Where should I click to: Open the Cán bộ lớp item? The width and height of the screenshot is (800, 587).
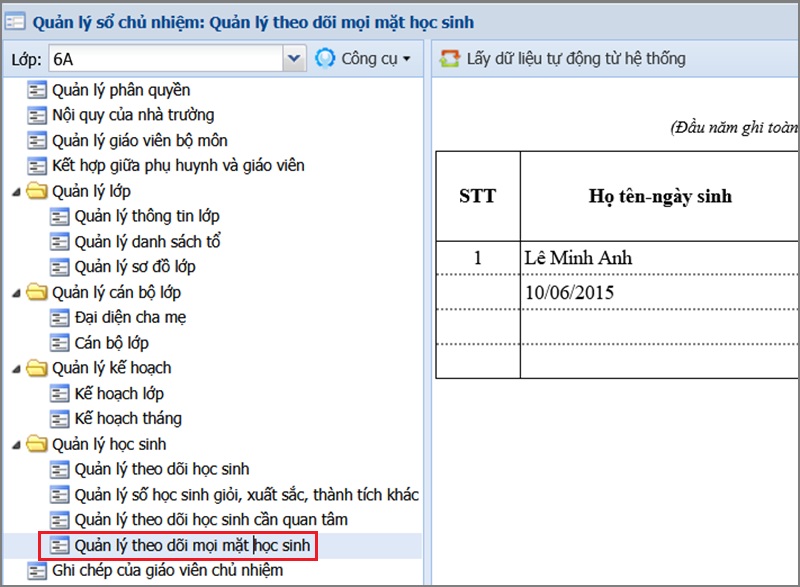[x=112, y=343]
